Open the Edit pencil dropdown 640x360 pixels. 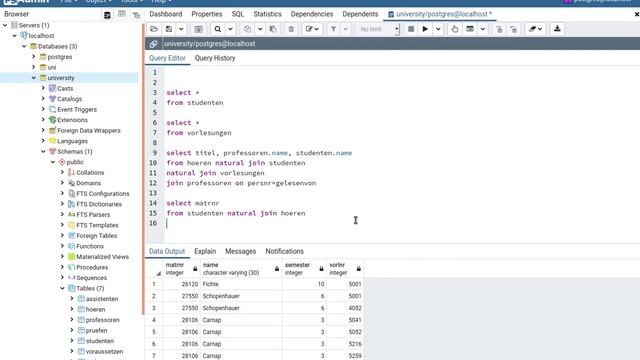tap(312, 29)
